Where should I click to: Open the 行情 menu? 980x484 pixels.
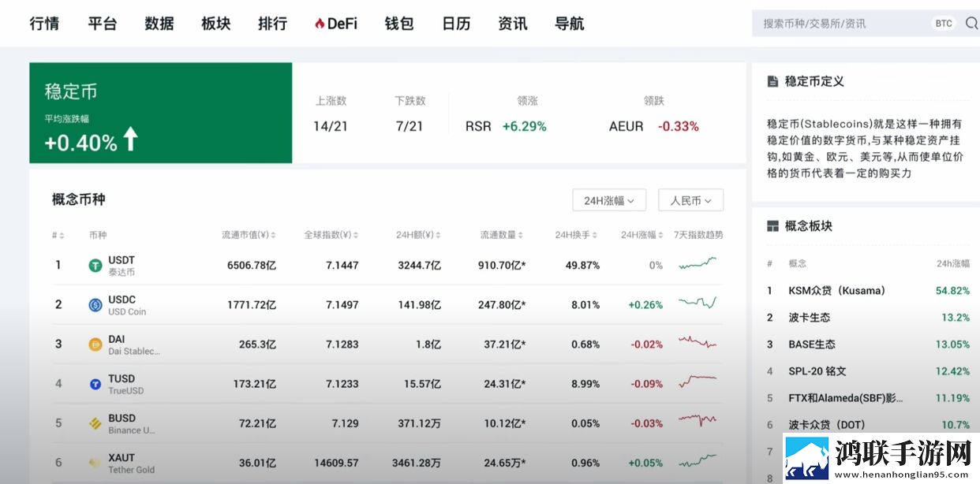[44, 24]
